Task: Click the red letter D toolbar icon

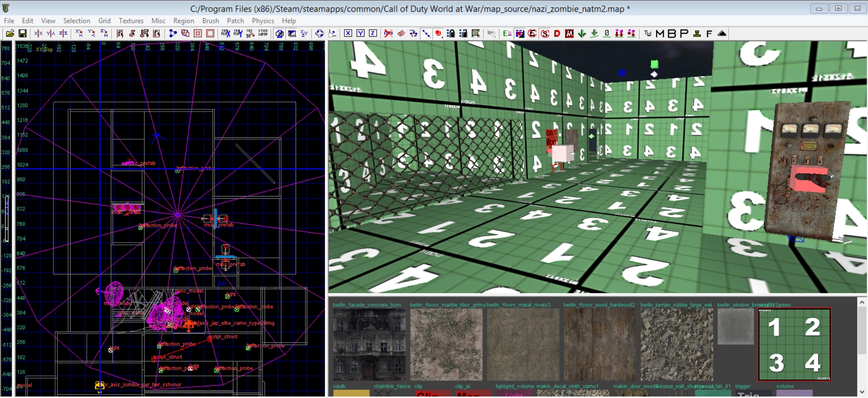Action: point(557,33)
